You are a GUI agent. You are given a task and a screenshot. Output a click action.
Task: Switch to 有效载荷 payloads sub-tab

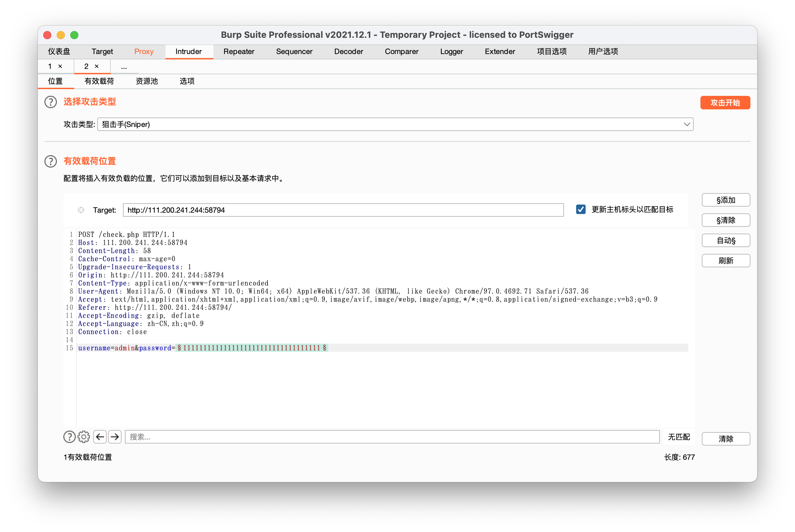[99, 81]
